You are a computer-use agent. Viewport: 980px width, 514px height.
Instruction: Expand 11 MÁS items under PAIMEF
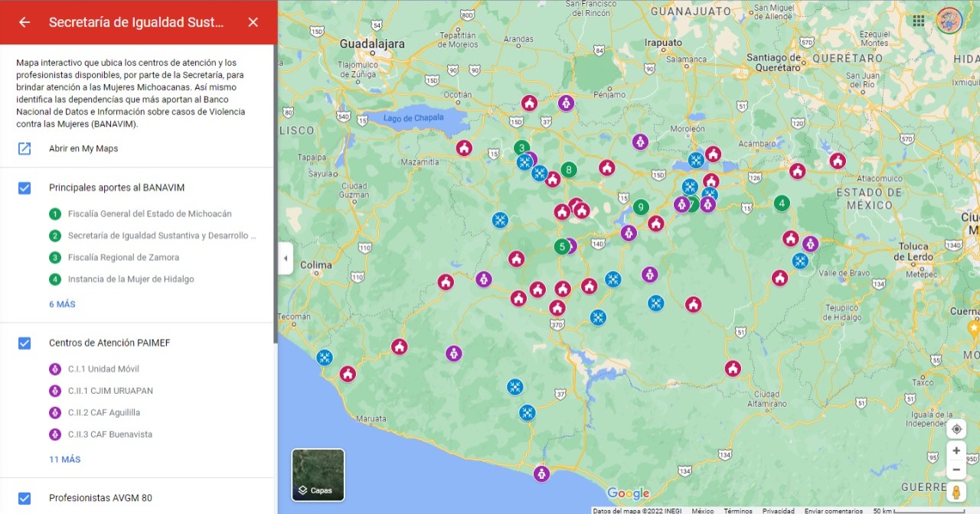64,460
